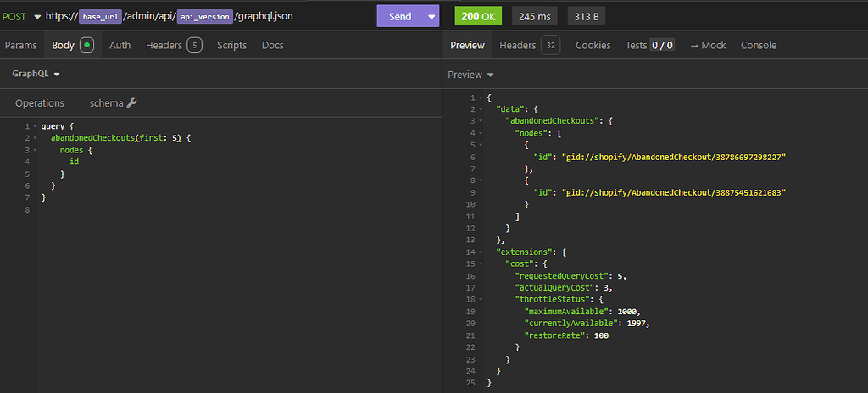Open the response Headers tab with 32
Screen dimensions: 868x393
pyautogui.click(x=530, y=46)
